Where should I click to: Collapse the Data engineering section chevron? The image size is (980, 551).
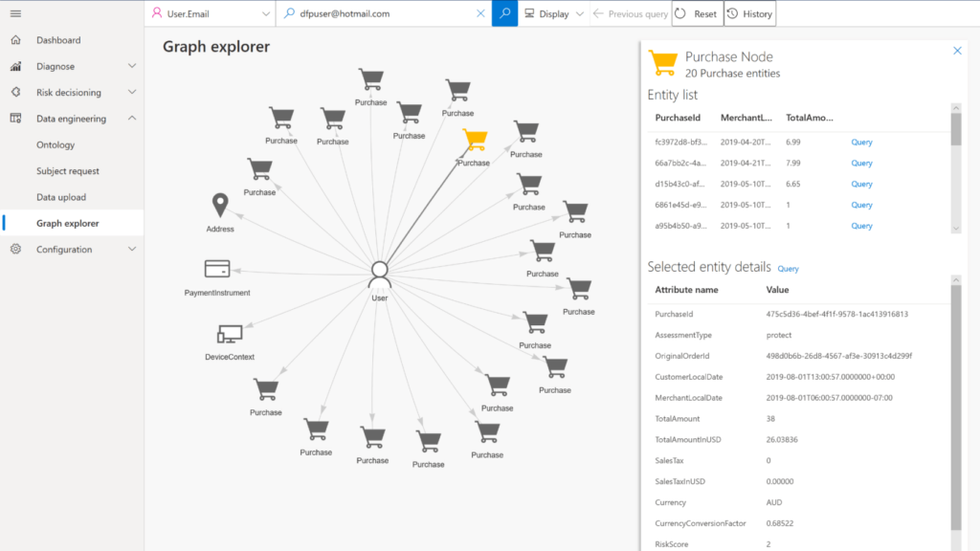click(x=132, y=118)
